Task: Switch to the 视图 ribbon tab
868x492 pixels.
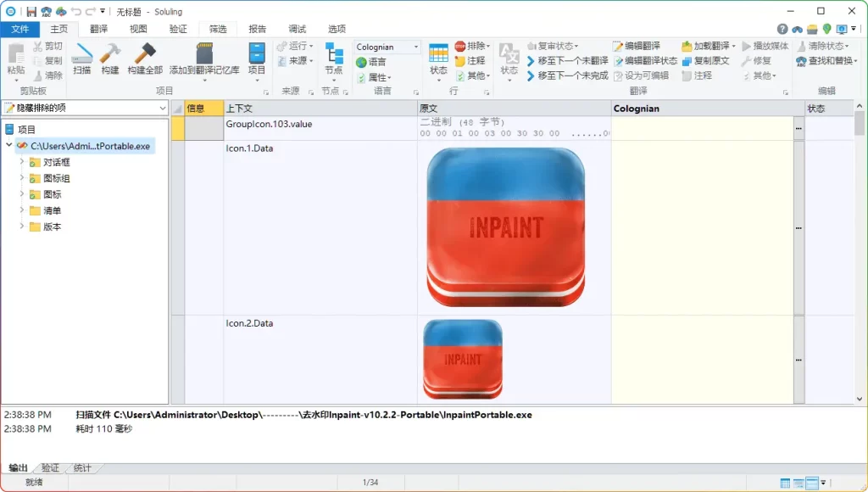Action: 138,29
